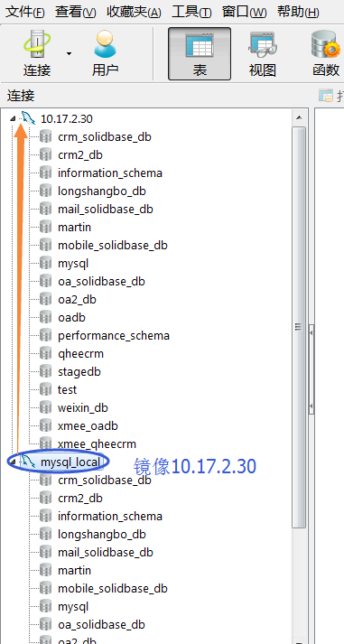
Task: Select longshangbo_db under 10.17.2.30
Action: click(x=102, y=191)
